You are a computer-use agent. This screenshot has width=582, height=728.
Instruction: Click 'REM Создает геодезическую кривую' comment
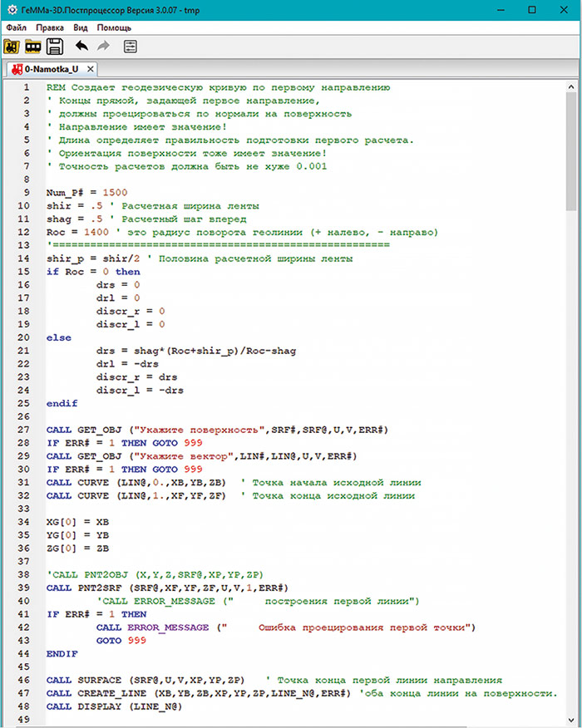(219, 87)
